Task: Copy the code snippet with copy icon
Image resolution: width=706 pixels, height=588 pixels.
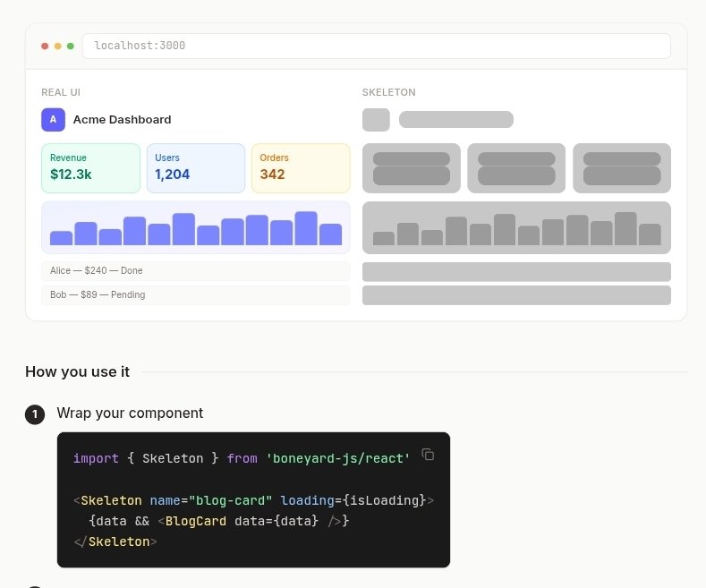Action: [428, 455]
